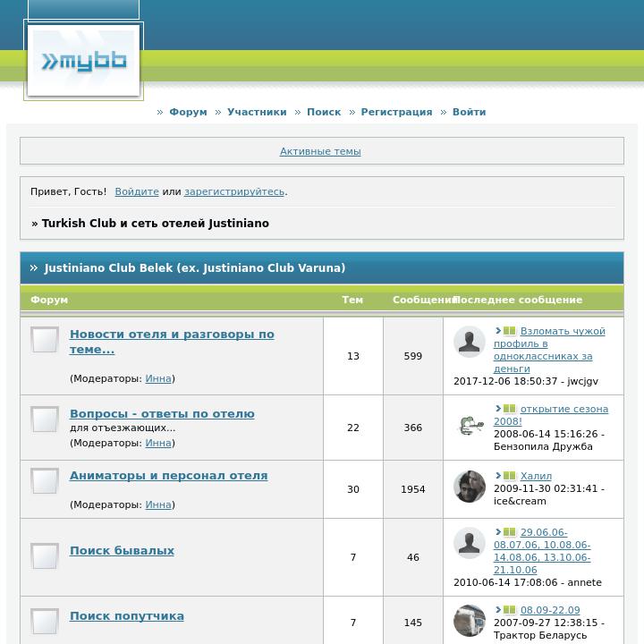The image size is (644, 644).
Task: Click moderator Инна under Вопросы - ответы
Action: tap(158, 443)
